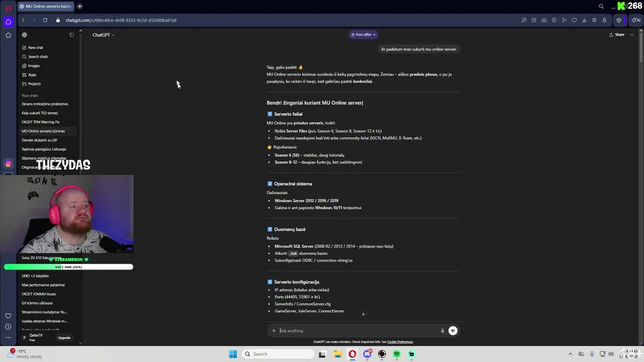644x362 pixels.
Task: Open browser downloads icon
Action: click(x=584, y=20)
